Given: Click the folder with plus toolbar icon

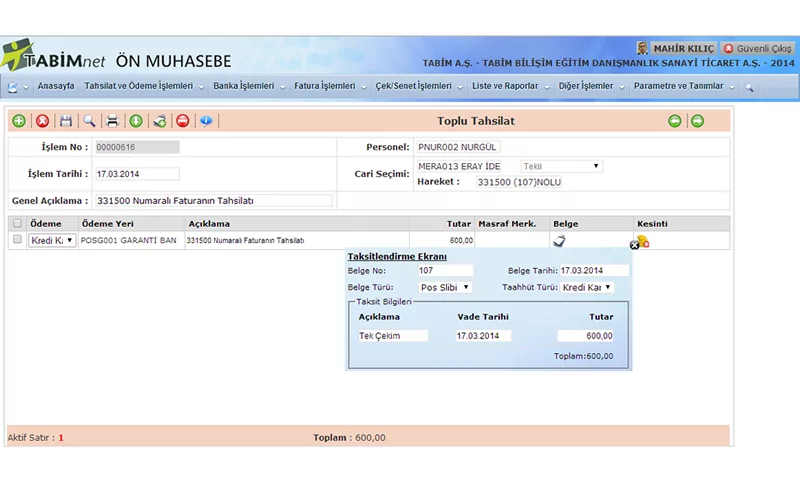Looking at the screenshot, I should click(x=160, y=121).
